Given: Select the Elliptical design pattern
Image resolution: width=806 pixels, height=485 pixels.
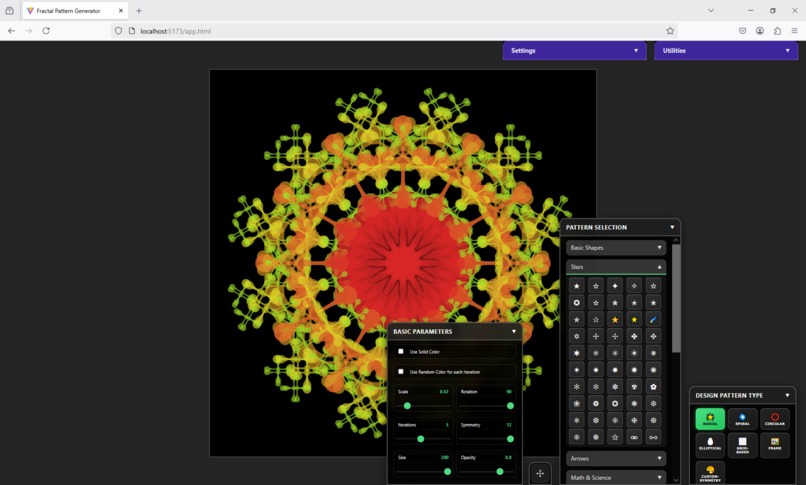Looking at the screenshot, I should tap(710, 444).
